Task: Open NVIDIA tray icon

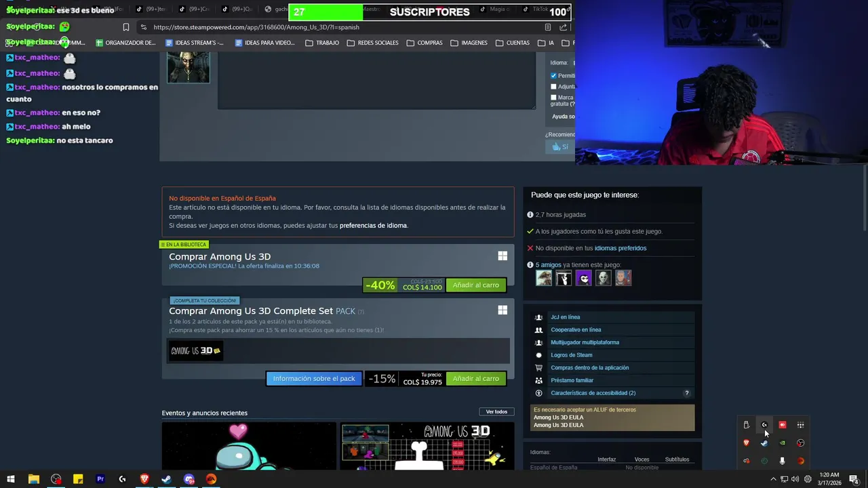Action: 783,443
